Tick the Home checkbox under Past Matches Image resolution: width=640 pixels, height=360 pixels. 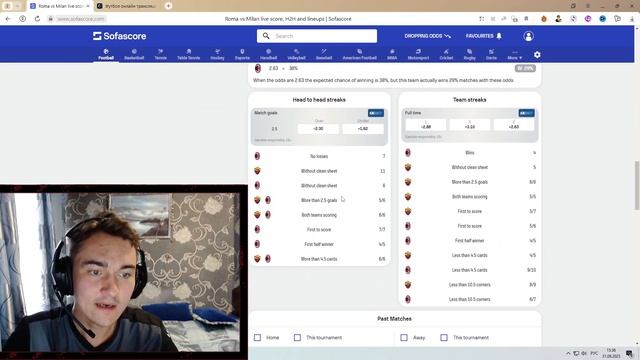257,338
